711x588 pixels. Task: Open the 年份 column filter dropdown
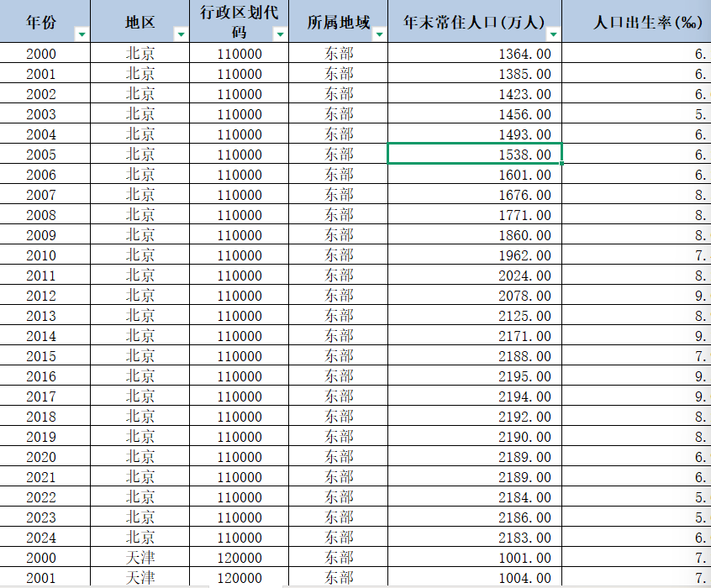(x=82, y=34)
